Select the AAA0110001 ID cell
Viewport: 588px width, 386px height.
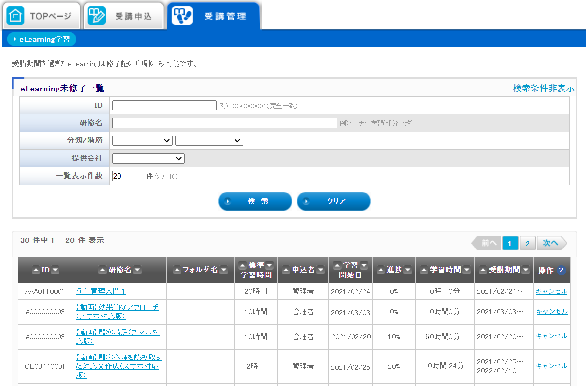tap(45, 291)
